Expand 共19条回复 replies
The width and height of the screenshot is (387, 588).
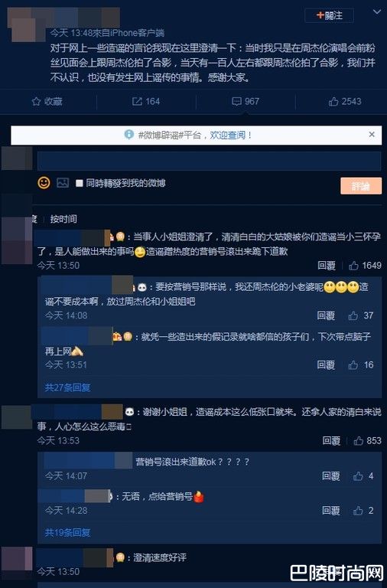68,533
